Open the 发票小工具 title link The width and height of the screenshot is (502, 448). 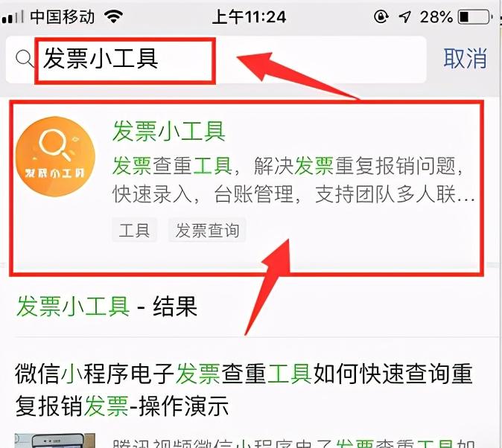pyautogui.click(x=169, y=131)
